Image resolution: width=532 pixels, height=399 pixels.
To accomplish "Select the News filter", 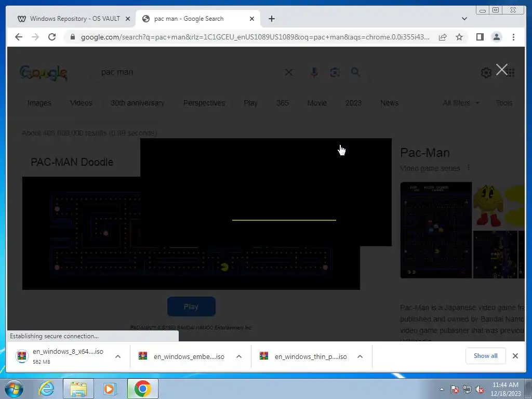I will coord(390,103).
